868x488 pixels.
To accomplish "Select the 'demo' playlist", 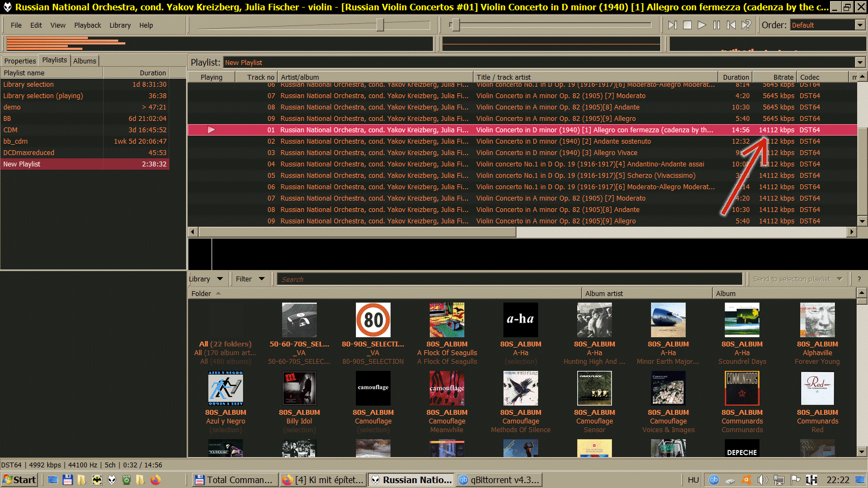I will click(x=85, y=107).
